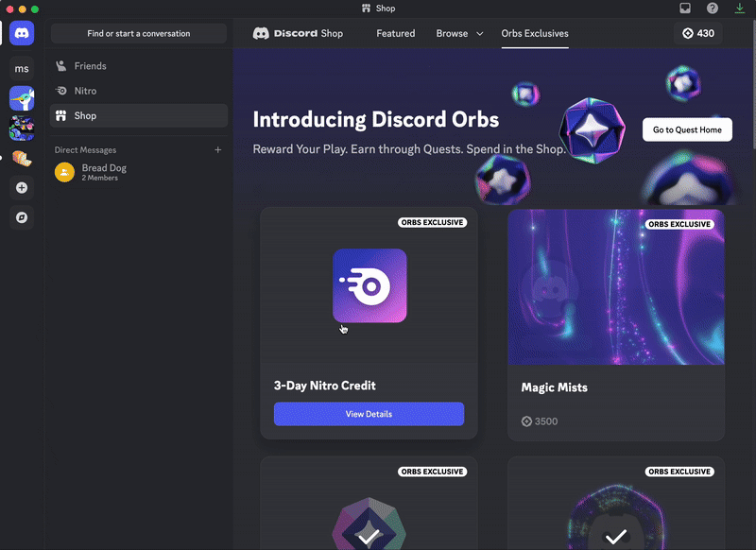
Task: Click Add a Server plus icon
Action: coord(21,188)
